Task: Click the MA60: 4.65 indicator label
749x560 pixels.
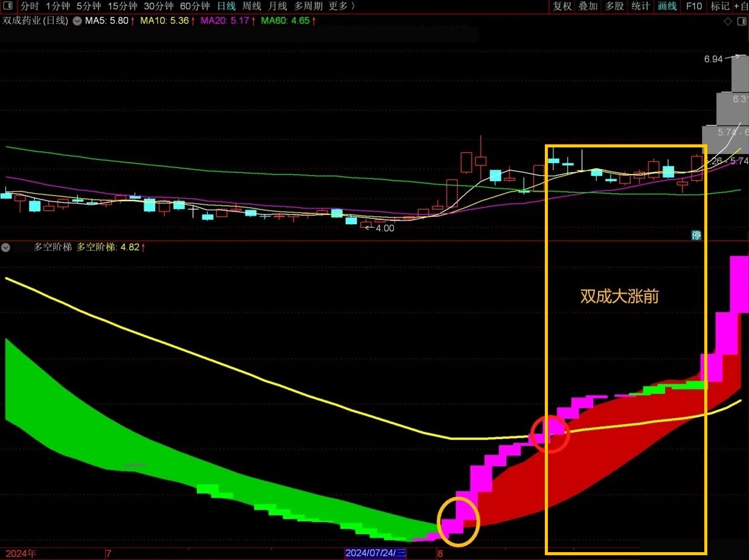Action: pyautogui.click(x=289, y=21)
